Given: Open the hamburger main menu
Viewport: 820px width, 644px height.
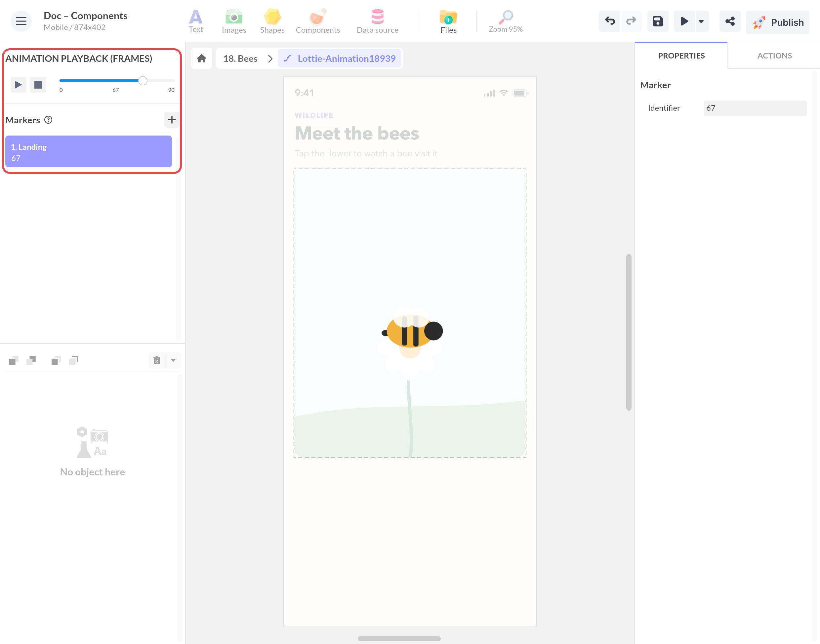Looking at the screenshot, I should click(x=21, y=21).
